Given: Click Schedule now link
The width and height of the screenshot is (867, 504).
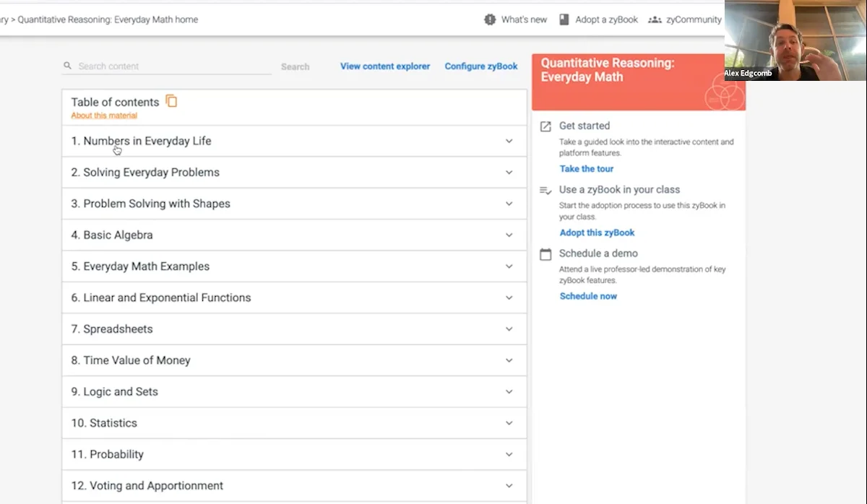Looking at the screenshot, I should (x=588, y=296).
